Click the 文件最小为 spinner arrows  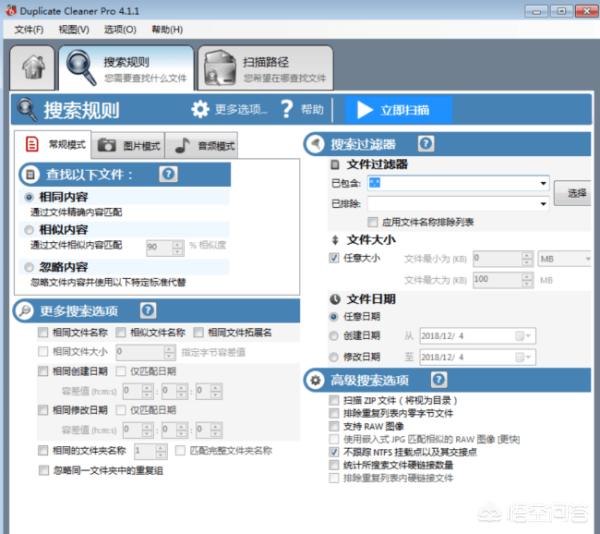pos(527,259)
